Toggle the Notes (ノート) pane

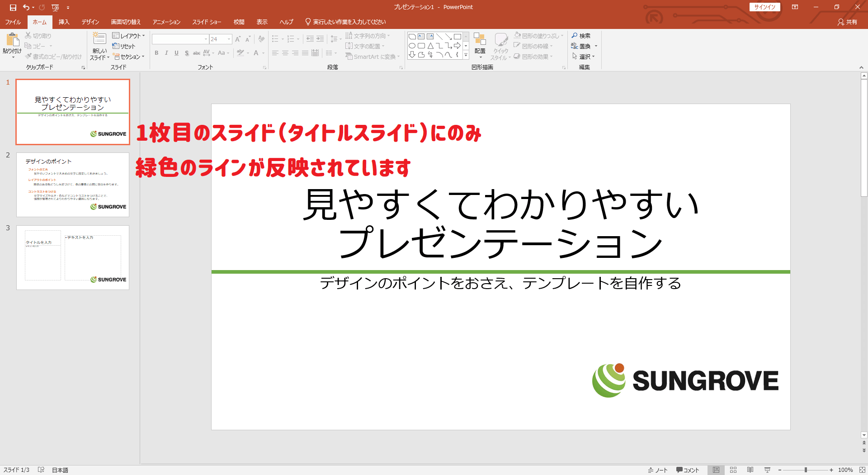coord(658,470)
